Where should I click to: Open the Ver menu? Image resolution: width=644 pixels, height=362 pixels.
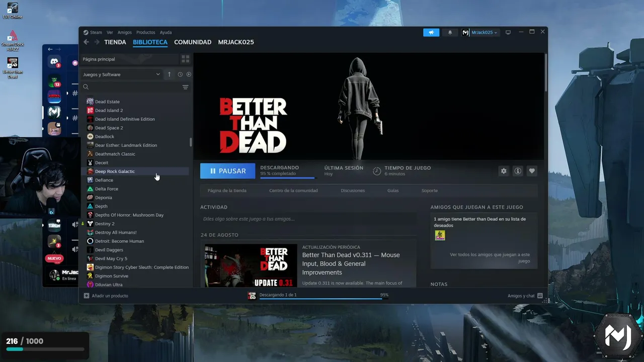coord(110,33)
